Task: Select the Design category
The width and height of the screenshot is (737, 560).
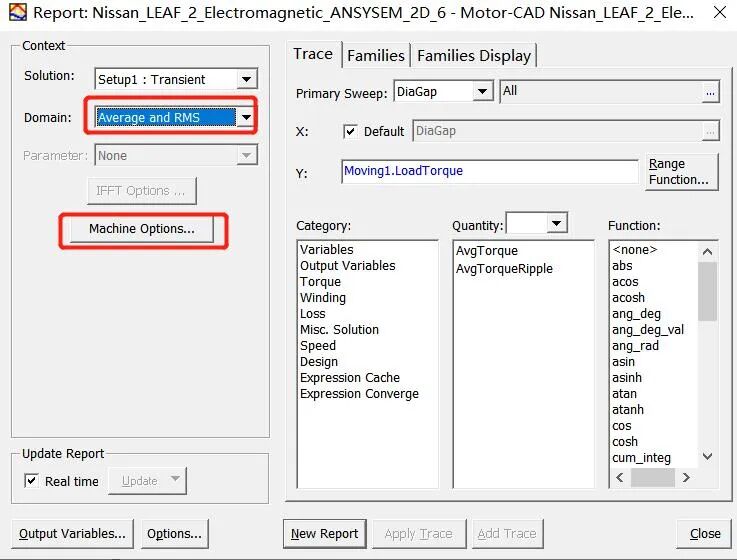Action: click(x=319, y=362)
